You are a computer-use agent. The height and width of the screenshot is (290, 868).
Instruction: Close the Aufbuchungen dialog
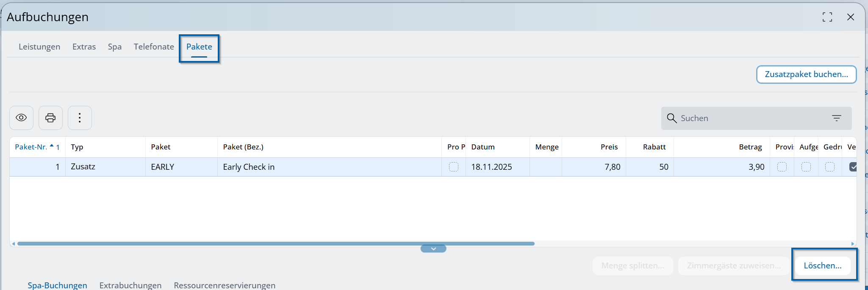[850, 17]
